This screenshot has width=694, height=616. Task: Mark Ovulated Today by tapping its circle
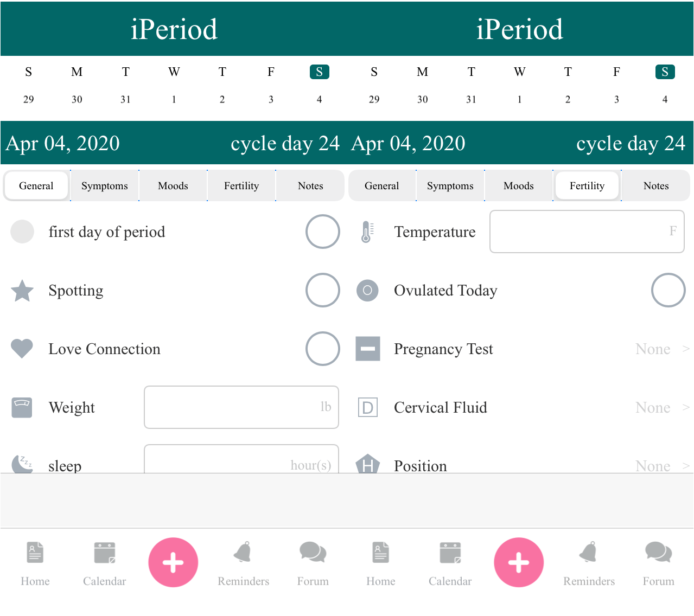(x=668, y=290)
